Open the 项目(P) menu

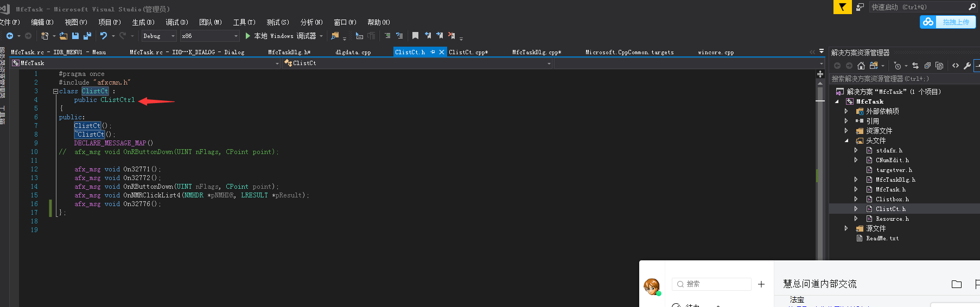coord(110,22)
